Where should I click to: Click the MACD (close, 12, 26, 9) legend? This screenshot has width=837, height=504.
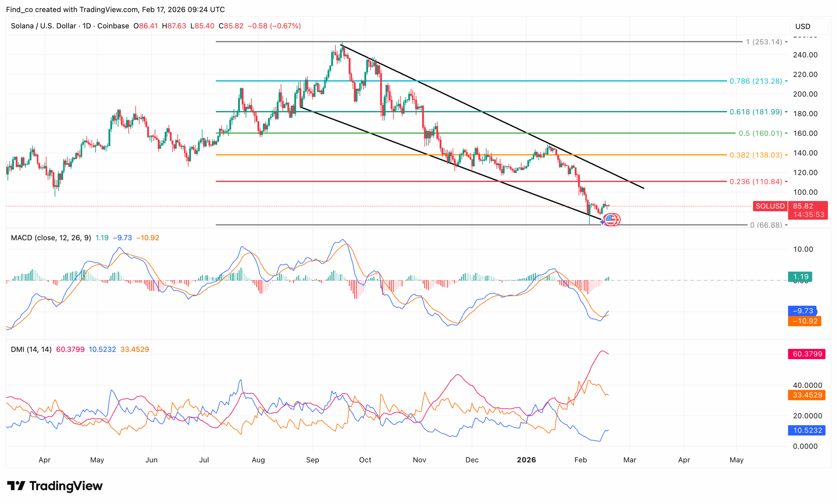(51, 237)
